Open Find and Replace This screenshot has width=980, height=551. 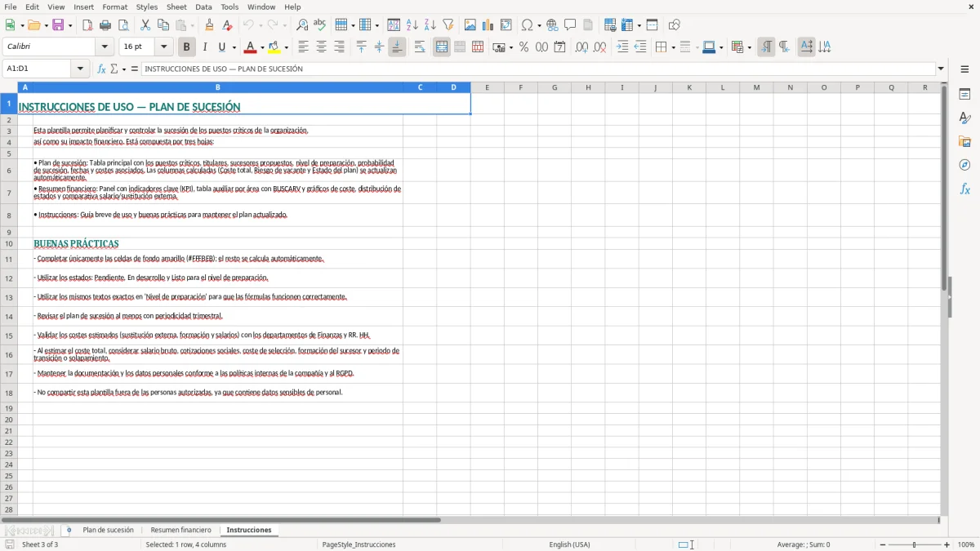point(302,25)
